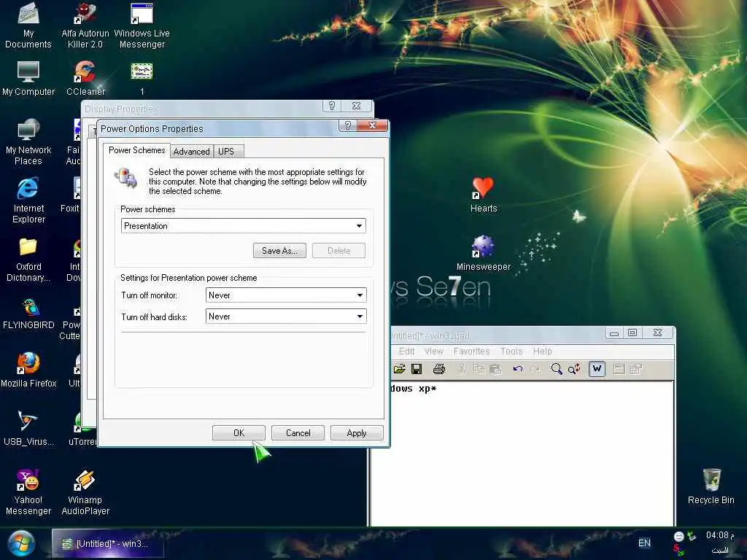Click the window layout icon after word wrap
This screenshot has width=747, height=560.
click(619, 369)
